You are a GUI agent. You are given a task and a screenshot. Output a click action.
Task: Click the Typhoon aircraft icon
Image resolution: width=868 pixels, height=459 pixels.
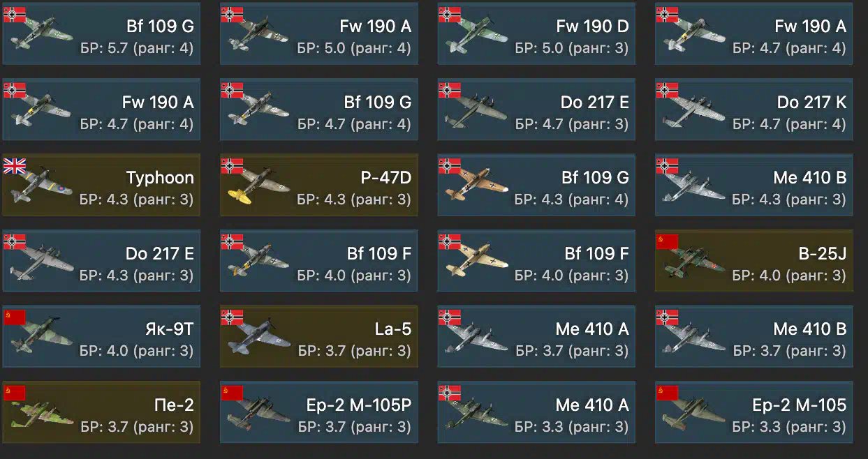click(x=41, y=186)
